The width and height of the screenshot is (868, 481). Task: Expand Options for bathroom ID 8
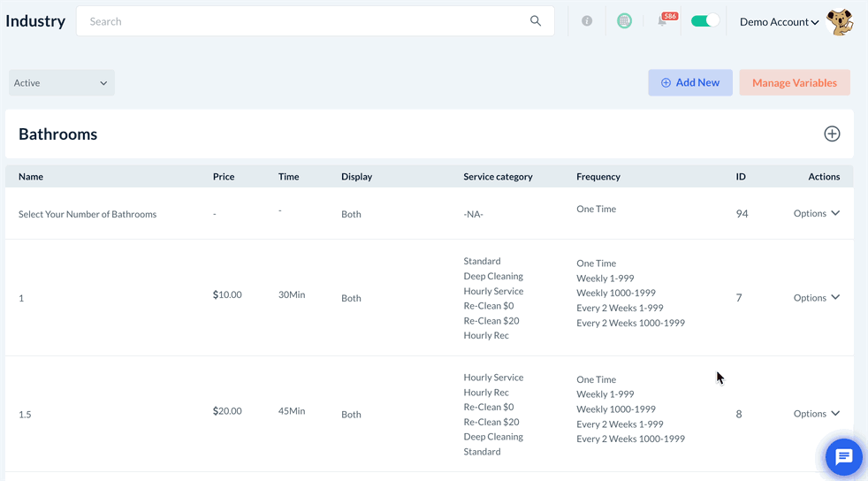816,414
